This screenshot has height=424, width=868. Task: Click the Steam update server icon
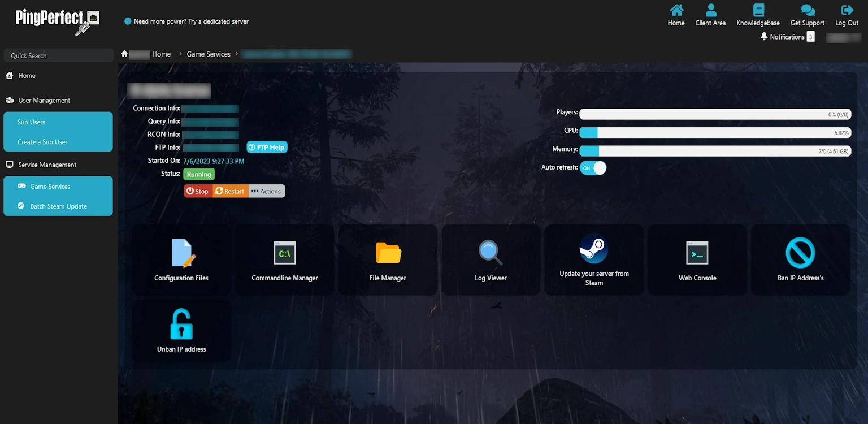coord(593,249)
